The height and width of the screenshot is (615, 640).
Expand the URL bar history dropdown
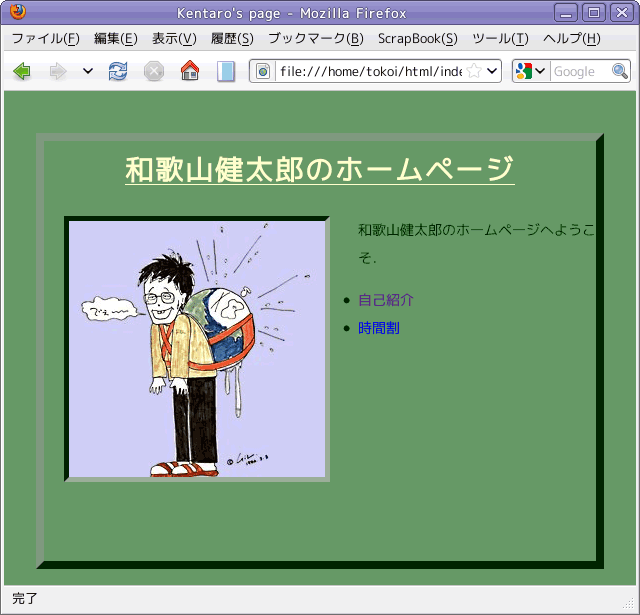(x=492, y=71)
